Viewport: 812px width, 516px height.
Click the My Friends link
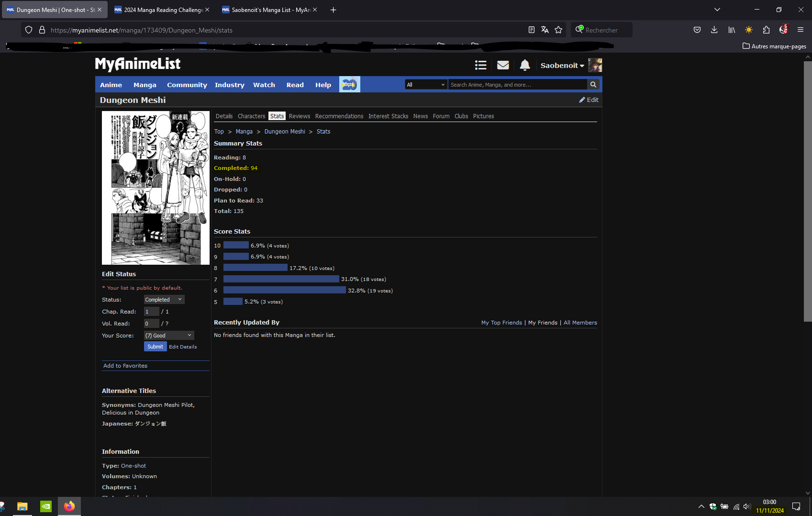point(543,323)
